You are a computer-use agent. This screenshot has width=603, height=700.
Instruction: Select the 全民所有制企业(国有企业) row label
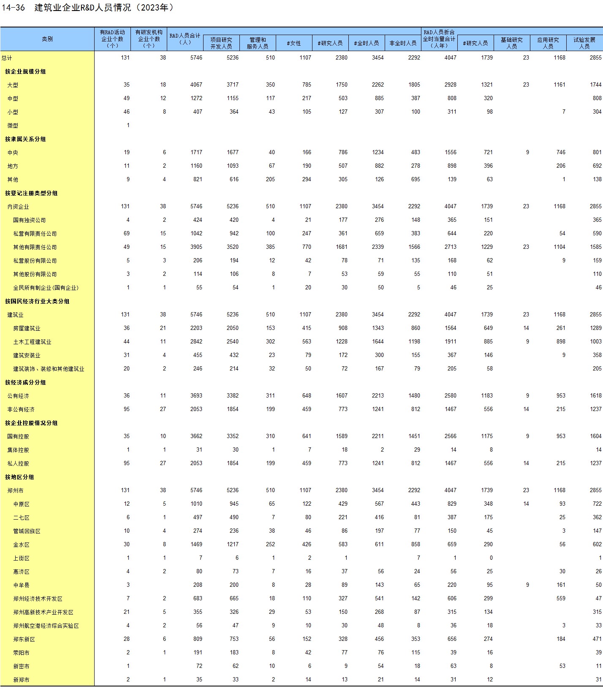pos(46,288)
